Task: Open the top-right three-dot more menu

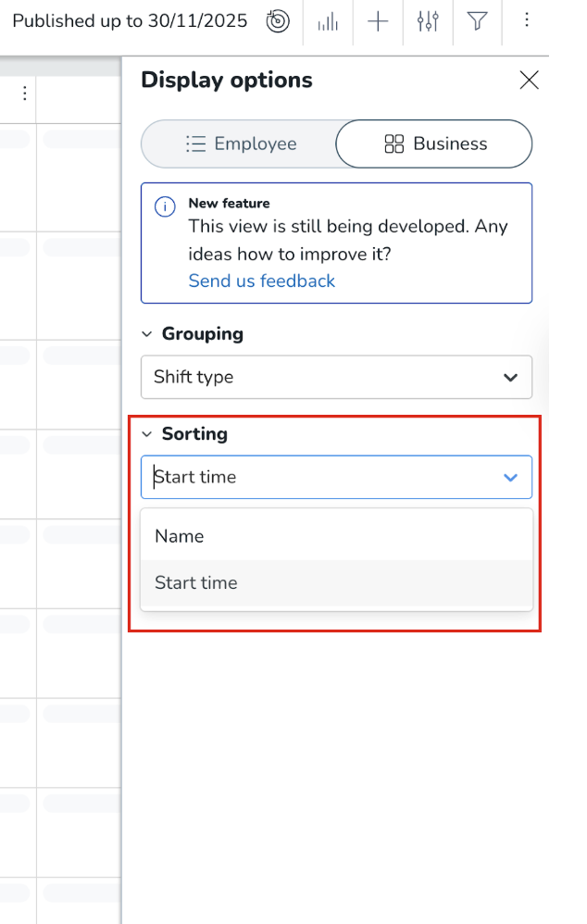Action: pos(526,20)
